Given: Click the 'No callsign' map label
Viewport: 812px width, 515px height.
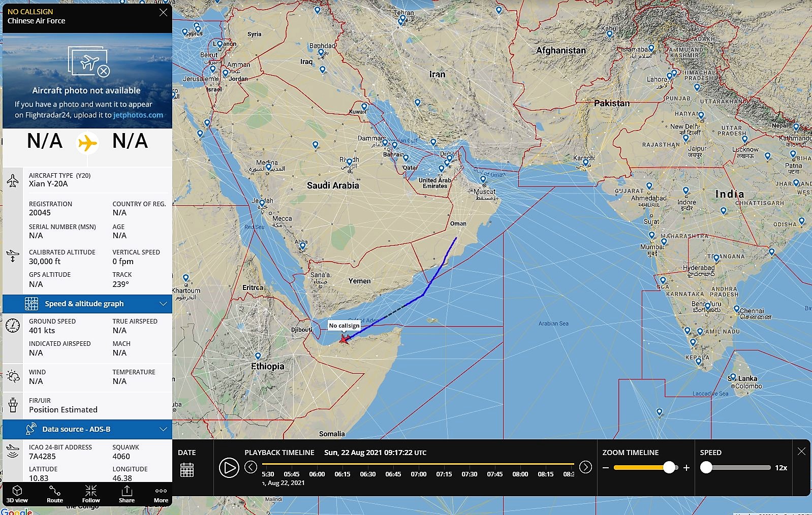Looking at the screenshot, I should pos(344,326).
